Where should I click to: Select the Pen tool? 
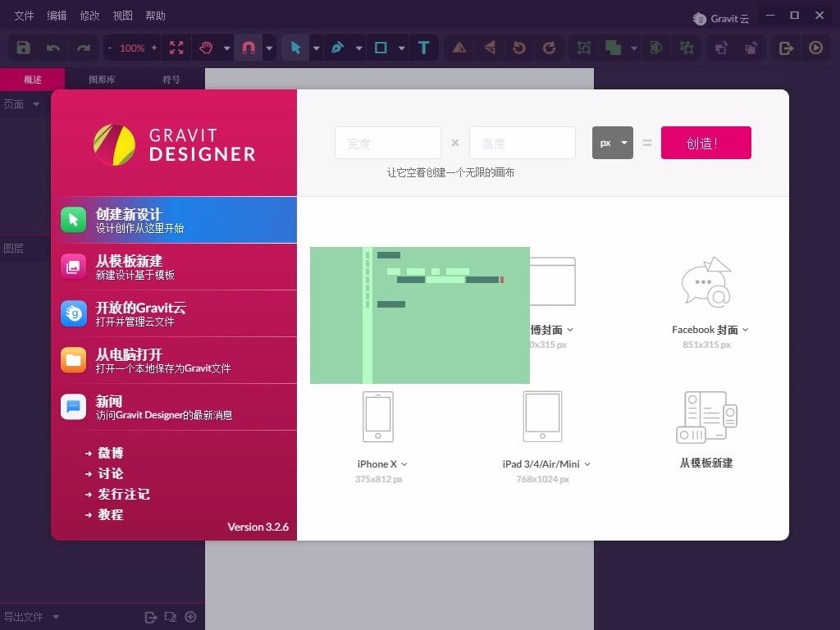[x=337, y=48]
